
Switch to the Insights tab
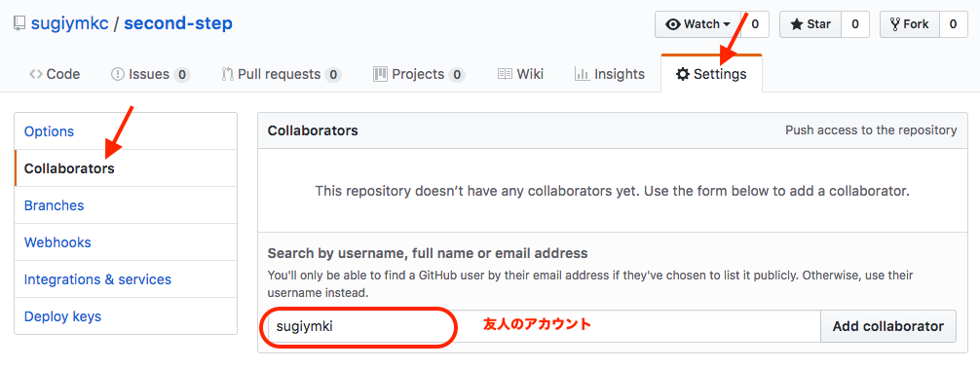(x=610, y=74)
